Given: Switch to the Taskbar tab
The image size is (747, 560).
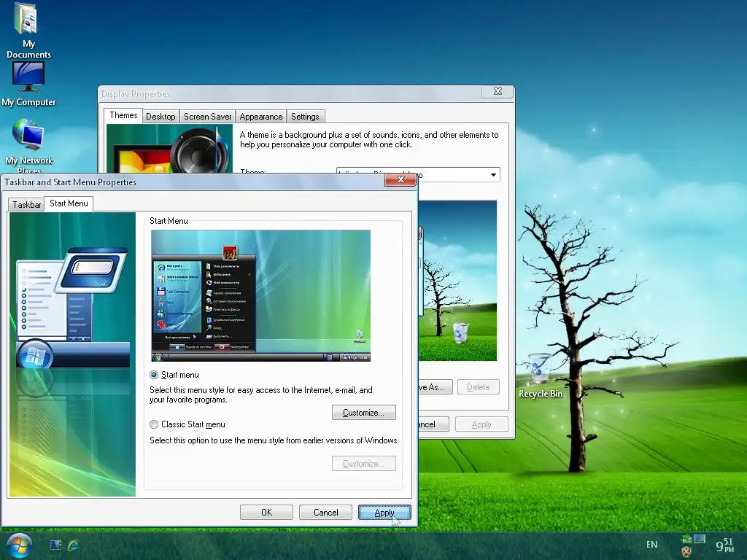Looking at the screenshot, I should tap(27, 205).
